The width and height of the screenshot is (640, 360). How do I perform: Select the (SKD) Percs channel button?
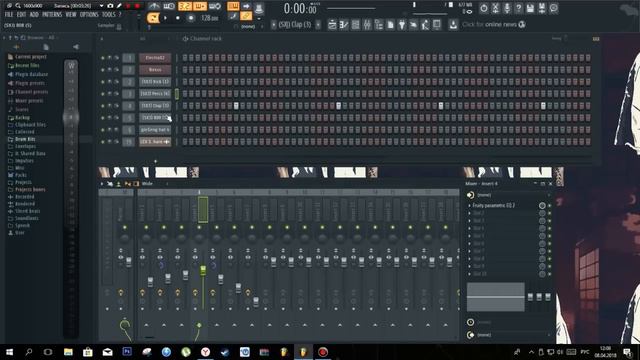155,93
